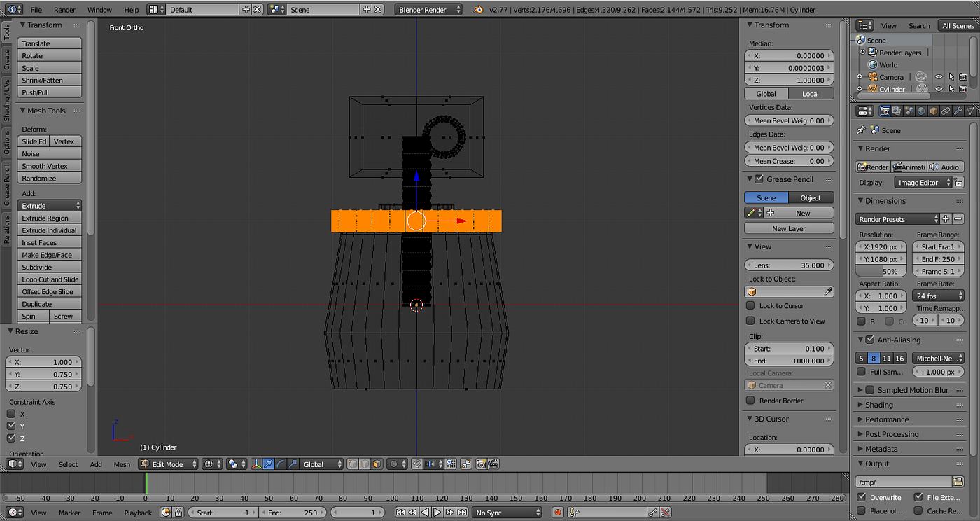The height and width of the screenshot is (521, 980).
Task: Switch to vertex select mode icon
Action: tap(353, 464)
